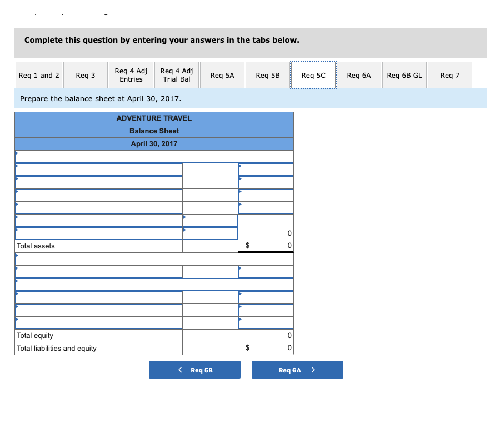Click the first blank account name field
The width and height of the screenshot is (500, 448).
[98, 170]
